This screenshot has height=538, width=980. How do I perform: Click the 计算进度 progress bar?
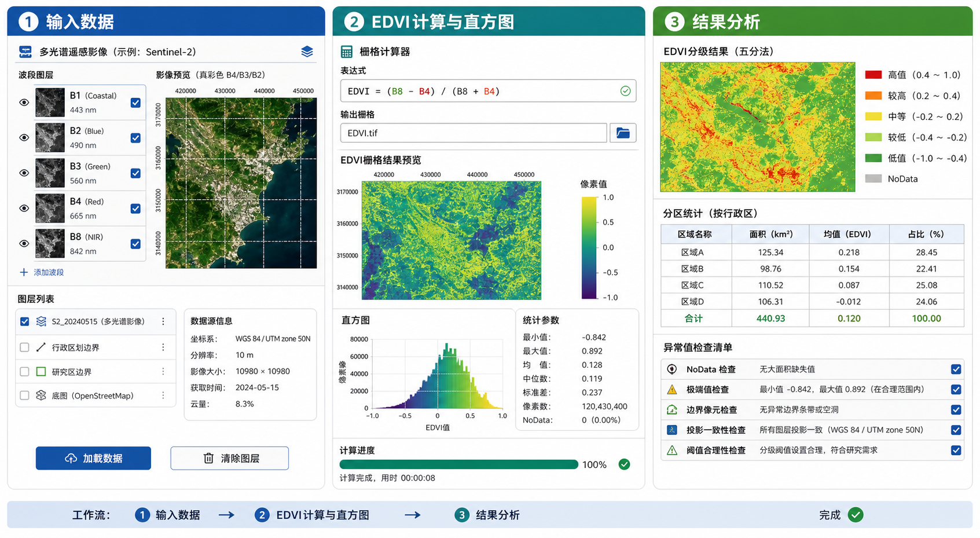459,464
